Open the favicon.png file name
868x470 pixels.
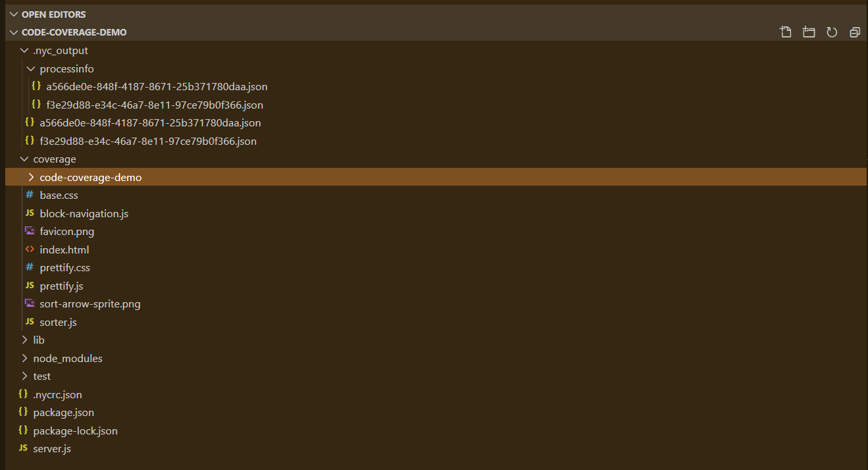(66, 231)
